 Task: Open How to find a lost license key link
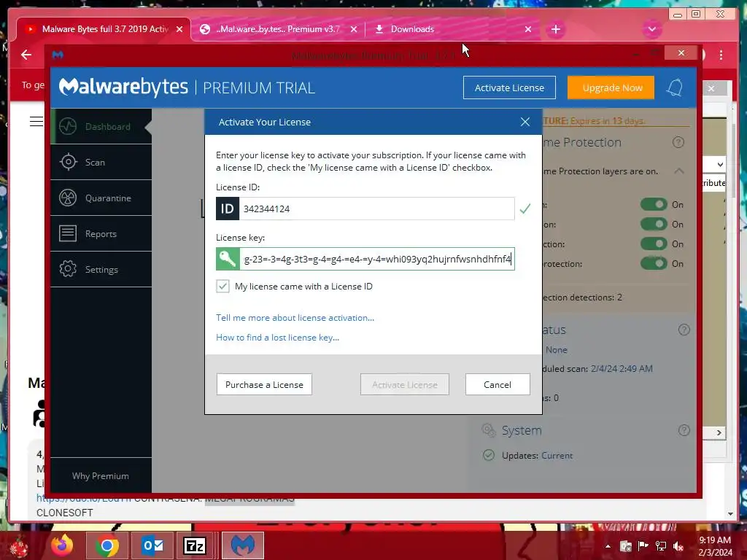tap(277, 337)
